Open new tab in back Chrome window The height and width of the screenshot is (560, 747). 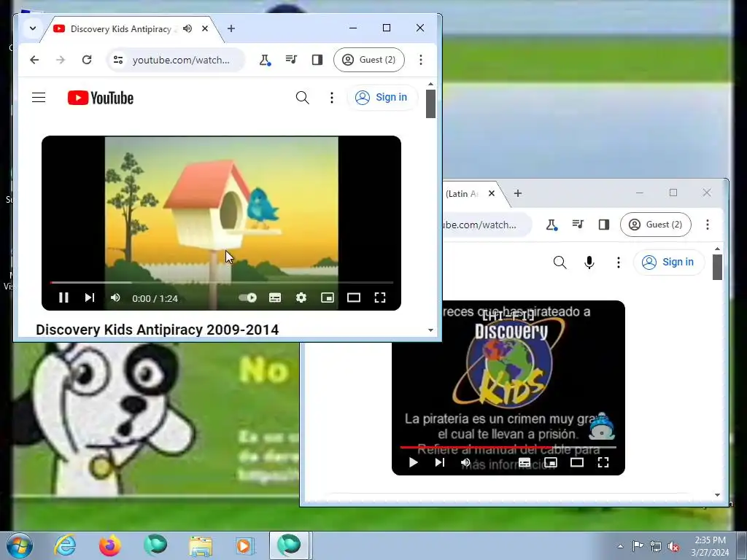click(x=518, y=193)
